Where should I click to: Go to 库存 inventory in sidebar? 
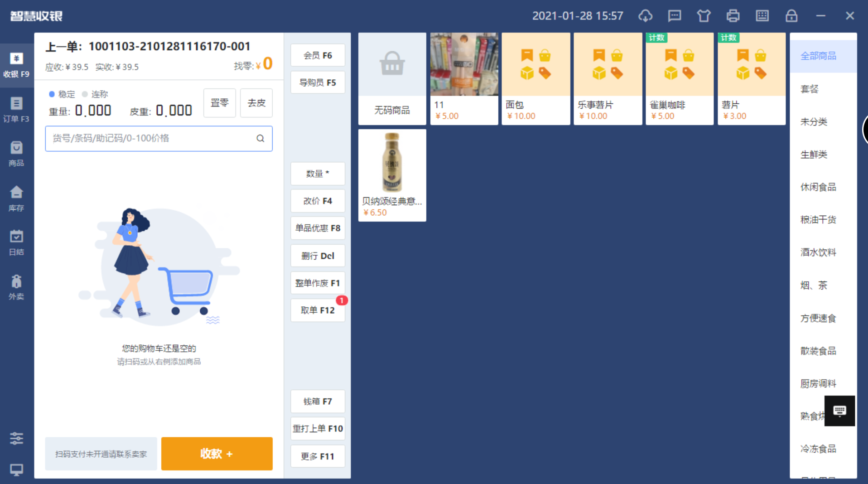click(x=16, y=198)
